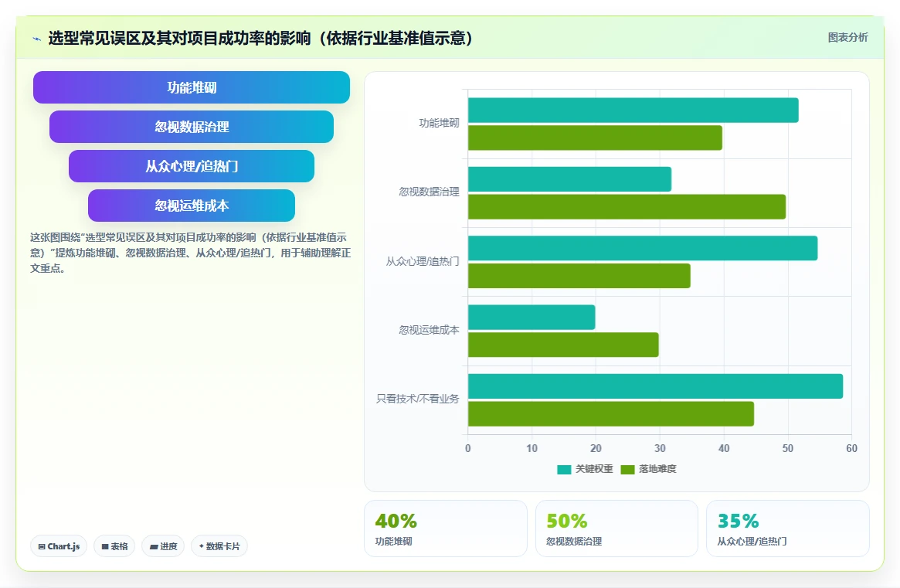Viewport: 900px width, 588px height.
Task: Click the description paragraph starting 这张图围绕
Action: (x=190, y=253)
